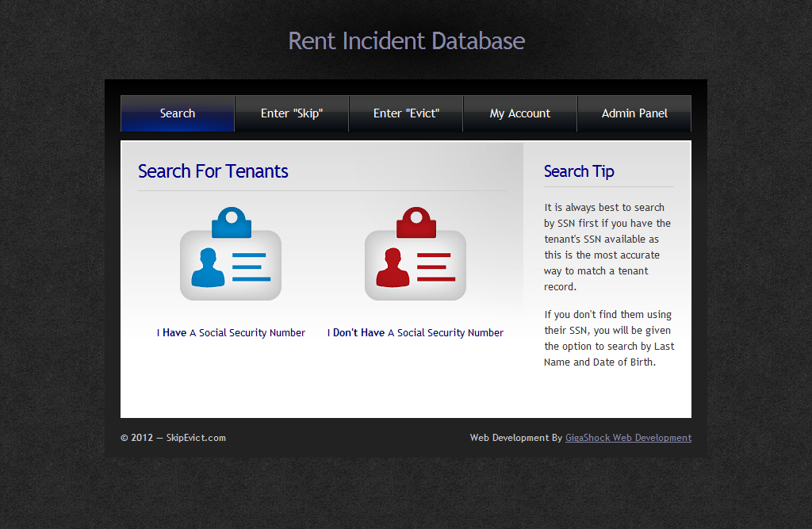Select 'I Don't Have A Social Security Number' link

tap(416, 332)
